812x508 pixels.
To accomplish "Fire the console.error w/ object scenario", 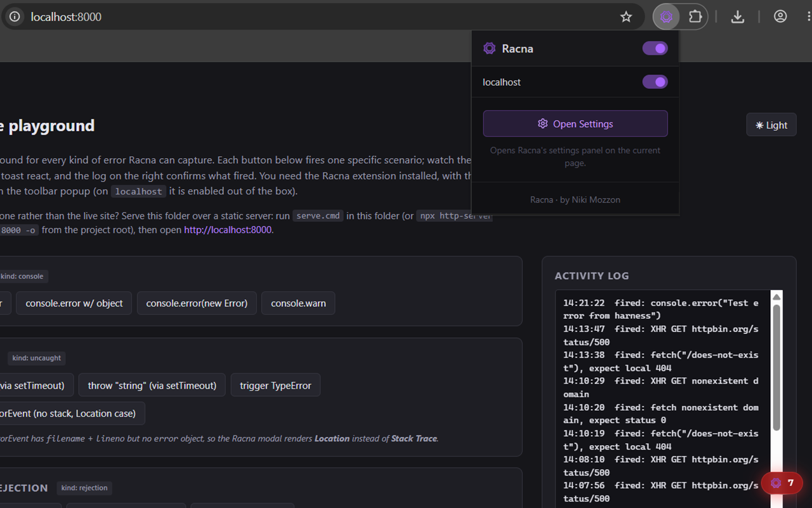I will pos(74,304).
